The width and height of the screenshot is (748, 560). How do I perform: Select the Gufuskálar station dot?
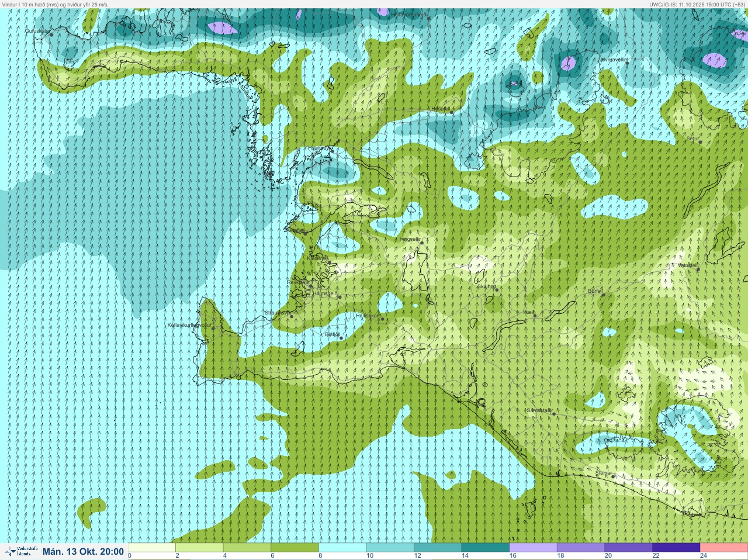pyautogui.click(x=51, y=34)
